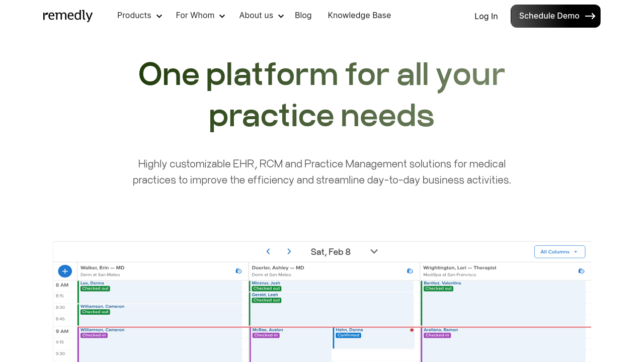Image resolution: width=644 pixels, height=362 pixels.
Task: Click clock icon in Walker, Erin column
Action: 238,271
